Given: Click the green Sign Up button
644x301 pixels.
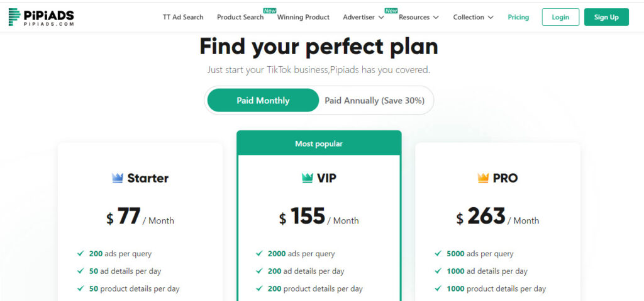Looking at the screenshot, I should click(x=606, y=17).
